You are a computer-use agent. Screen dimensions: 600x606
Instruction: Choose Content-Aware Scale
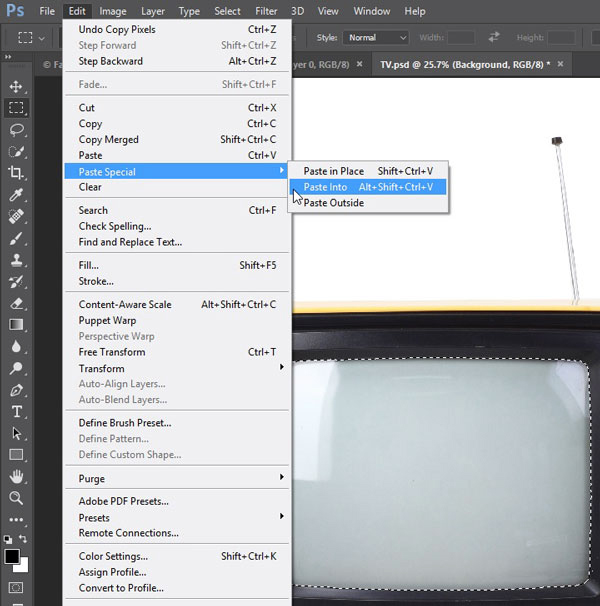(x=177, y=305)
